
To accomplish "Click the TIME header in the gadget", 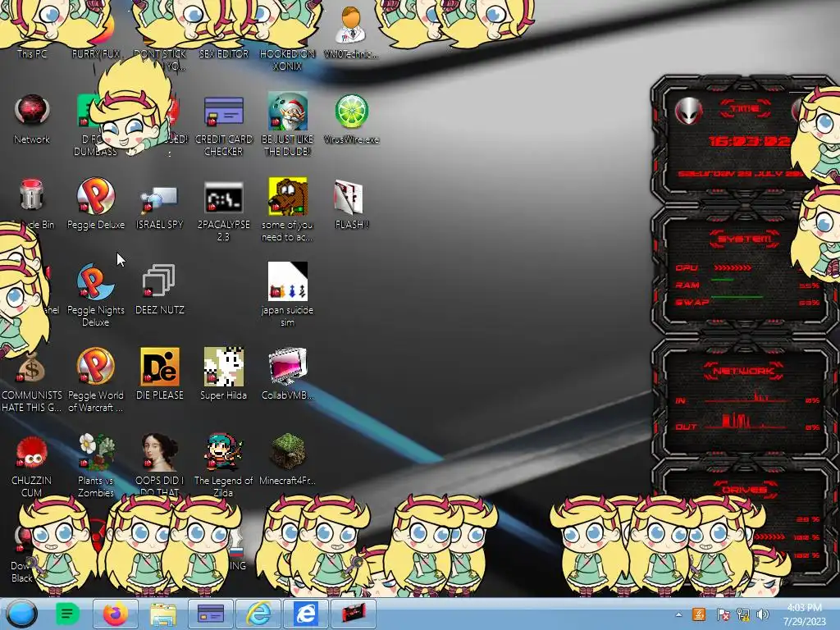I will click(745, 109).
